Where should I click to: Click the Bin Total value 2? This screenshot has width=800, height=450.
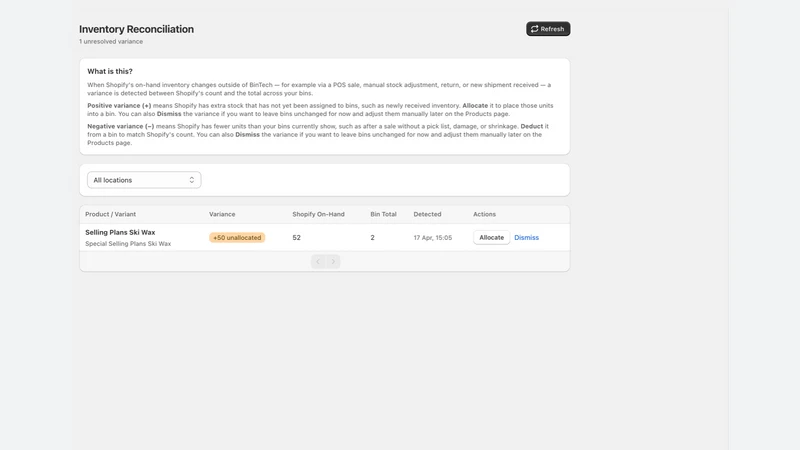(372, 237)
